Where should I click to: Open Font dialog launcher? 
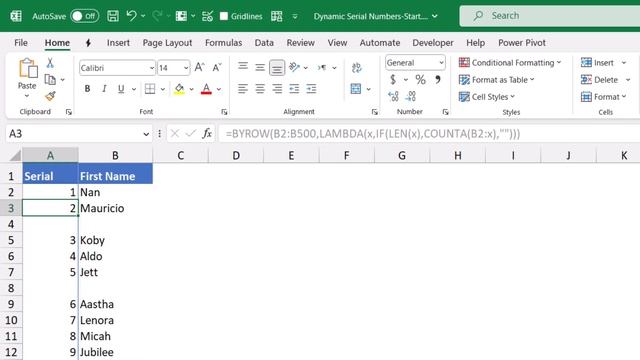[224, 112]
